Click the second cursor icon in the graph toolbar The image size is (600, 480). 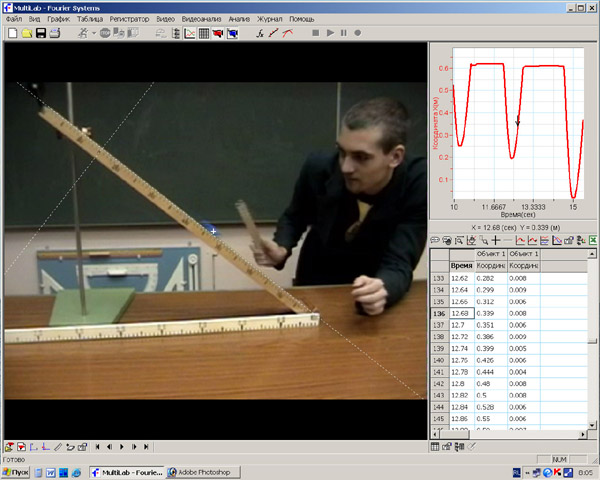[447, 240]
